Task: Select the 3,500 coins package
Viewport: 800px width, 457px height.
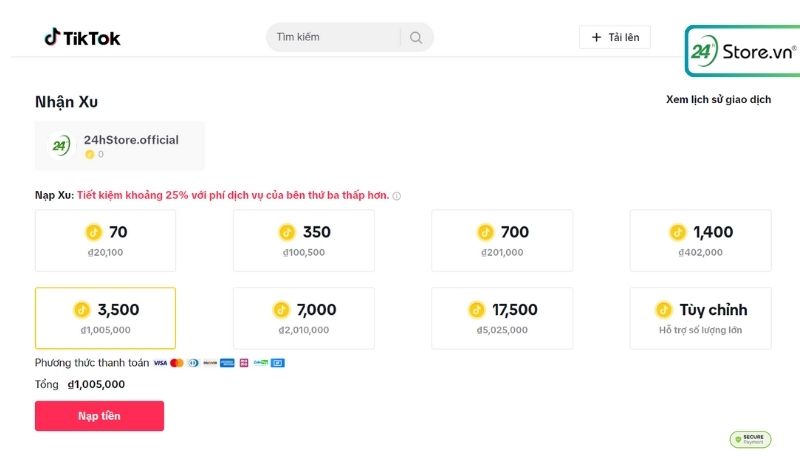Action: click(x=105, y=318)
